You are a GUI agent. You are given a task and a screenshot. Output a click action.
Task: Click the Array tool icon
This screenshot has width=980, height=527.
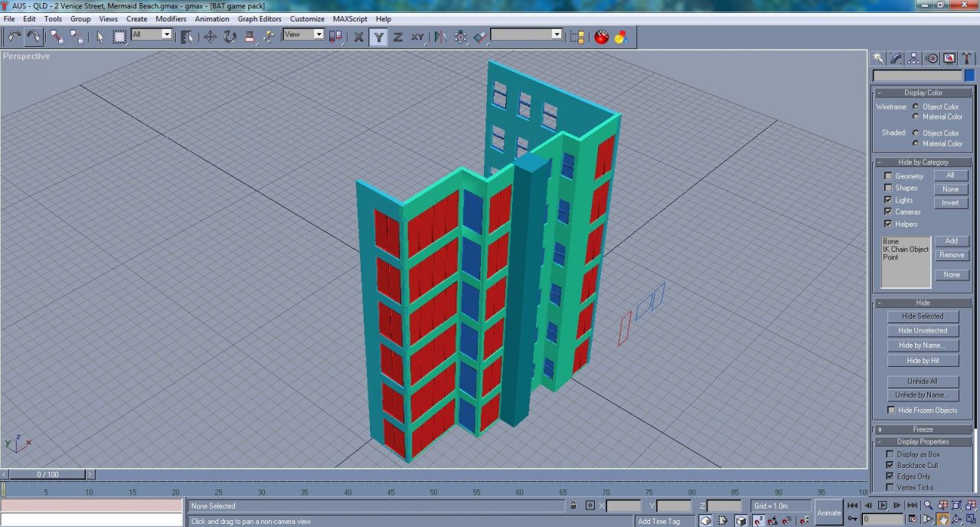460,36
